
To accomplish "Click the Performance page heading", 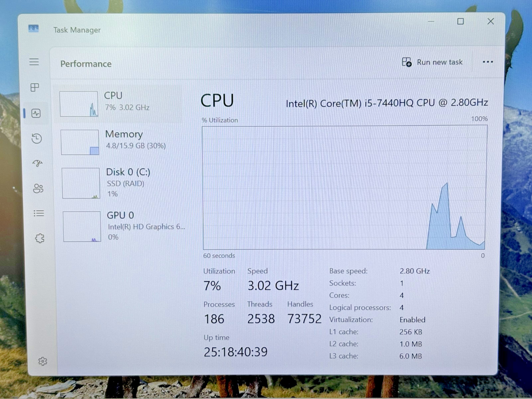I will pos(86,64).
